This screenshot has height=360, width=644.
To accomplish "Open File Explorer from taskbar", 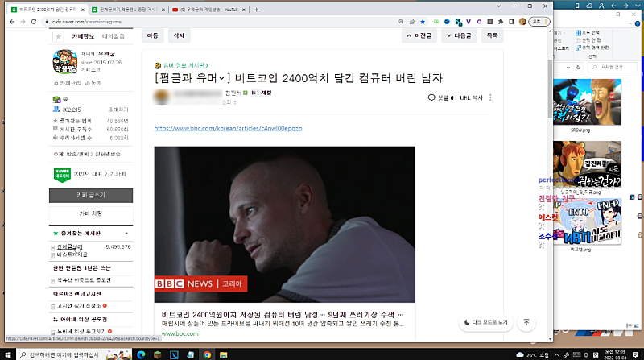I will (224, 354).
